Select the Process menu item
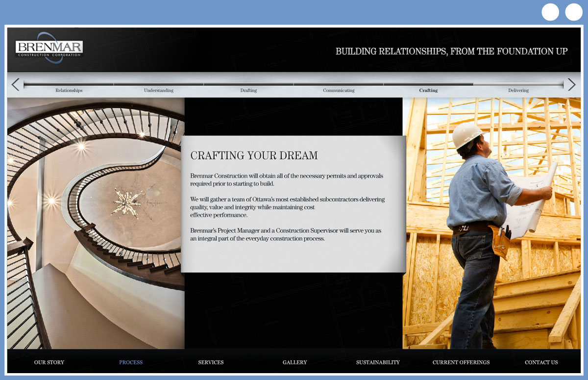Image resolution: width=588 pixels, height=380 pixels. [131, 362]
